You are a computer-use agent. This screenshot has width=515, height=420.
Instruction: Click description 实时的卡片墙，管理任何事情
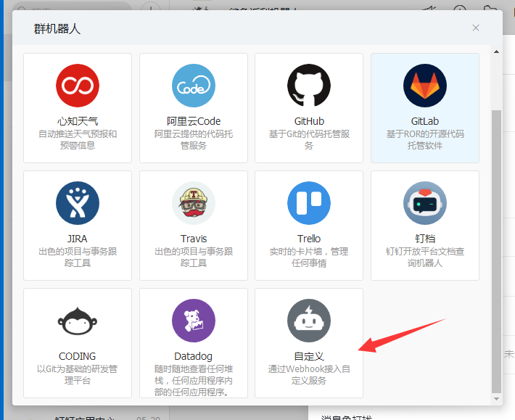click(x=309, y=257)
